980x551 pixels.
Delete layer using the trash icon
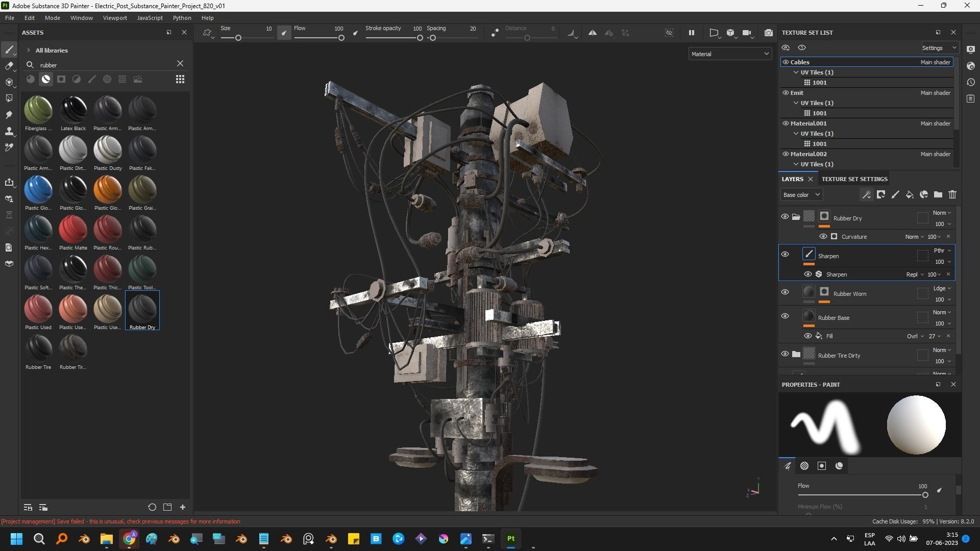click(952, 194)
